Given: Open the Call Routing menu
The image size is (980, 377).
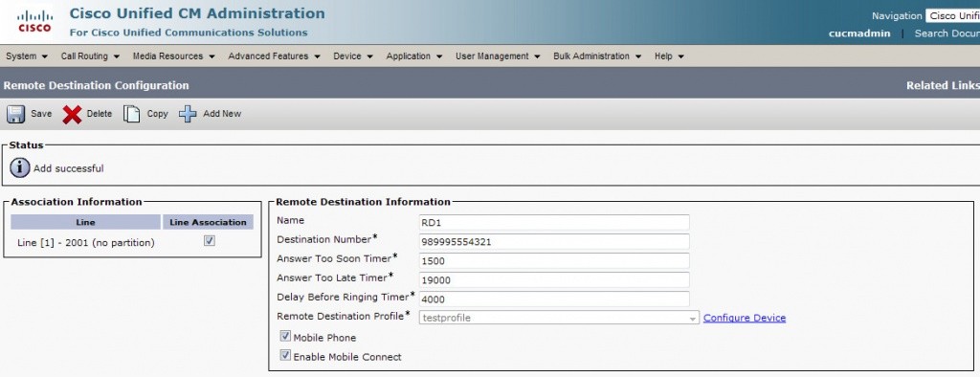Looking at the screenshot, I should coord(90,56).
